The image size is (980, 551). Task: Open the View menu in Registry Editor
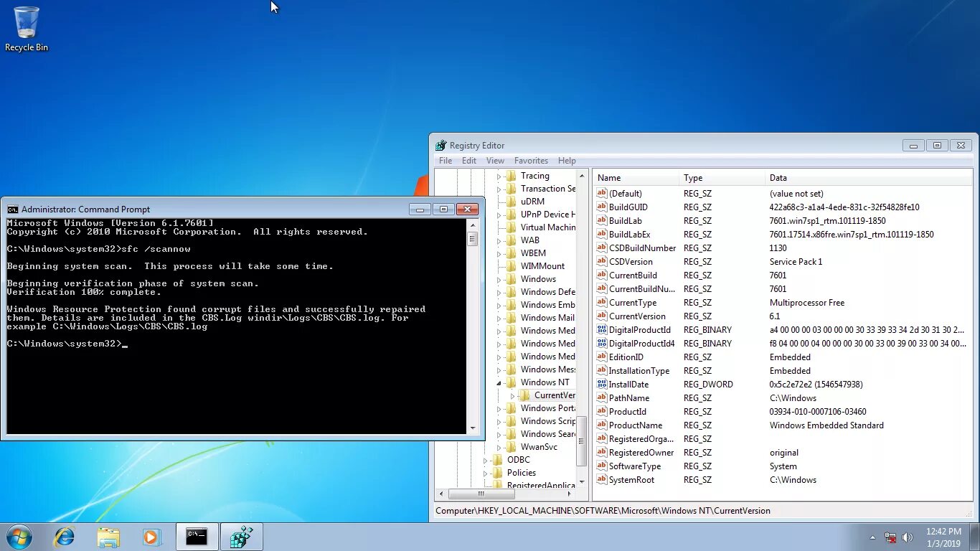495,161
